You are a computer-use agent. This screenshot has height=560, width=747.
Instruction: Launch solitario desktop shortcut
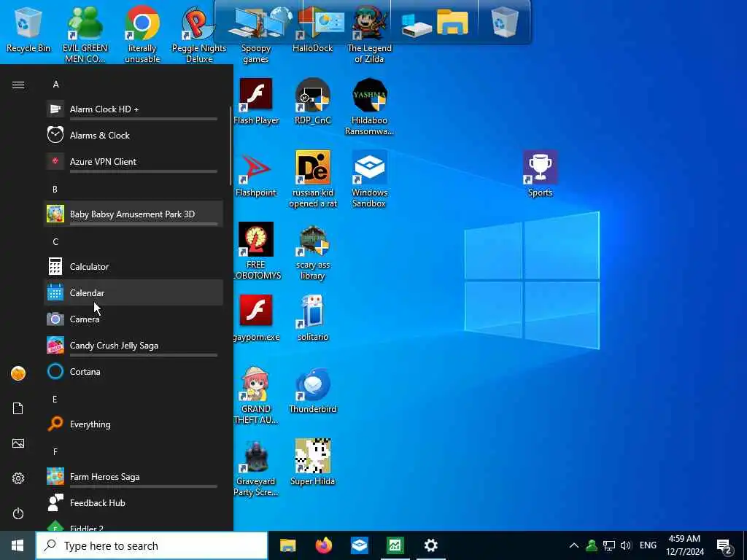tap(312, 318)
